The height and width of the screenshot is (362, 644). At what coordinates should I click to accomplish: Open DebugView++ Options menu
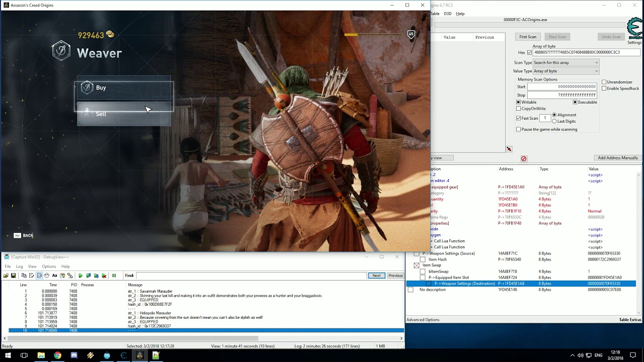(x=49, y=266)
